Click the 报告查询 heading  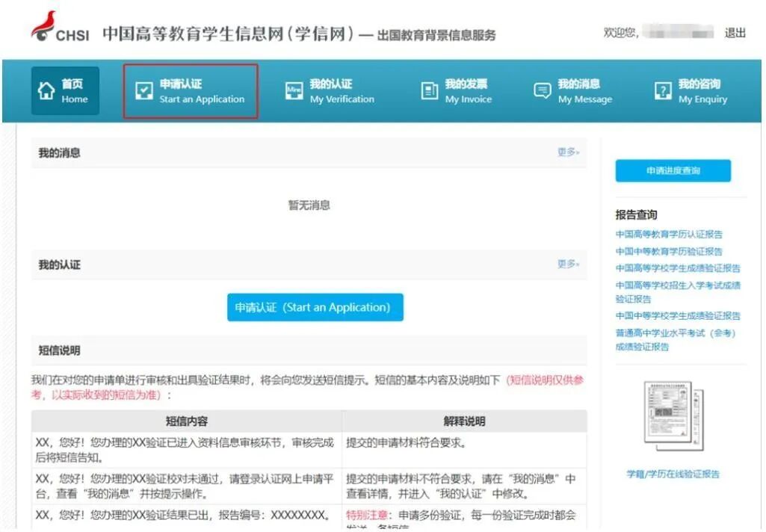point(636,214)
